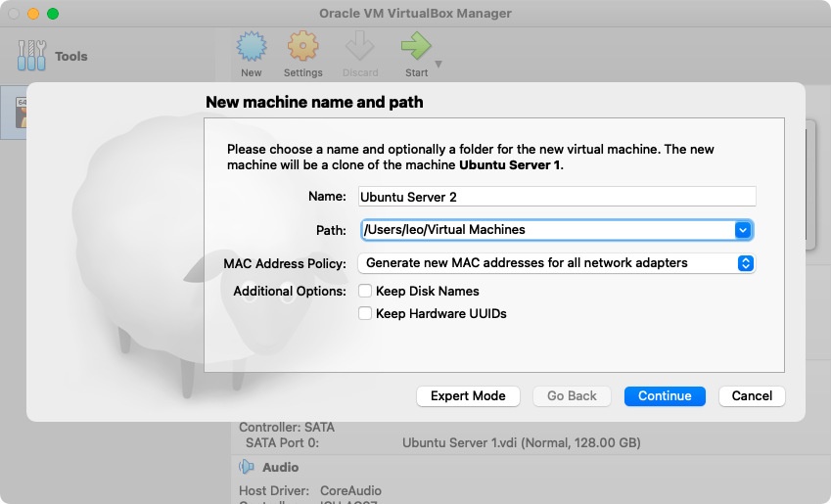Screen dimensions: 831x504
Task: Click the Ubuntu Server 1.vdi storage entry
Action: point(521,442)
